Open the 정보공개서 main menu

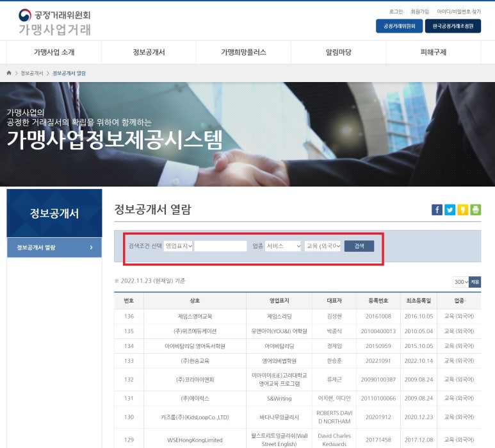pos(149,52)
